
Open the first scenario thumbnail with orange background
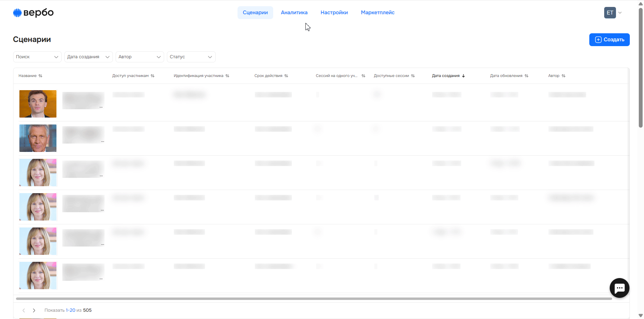pos(38,104)
